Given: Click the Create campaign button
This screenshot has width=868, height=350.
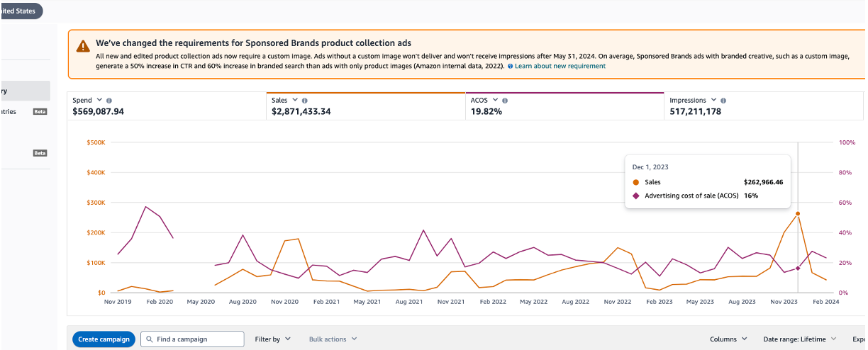Looking at the screenshot, I should point(104,339).
